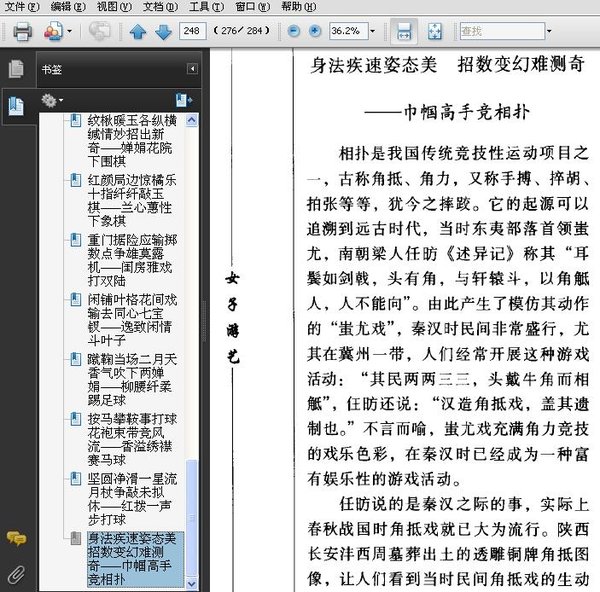Select bookmark 柳腰纤柔踢足球
Screen dimensions: 600x592
tap(132, 380)
